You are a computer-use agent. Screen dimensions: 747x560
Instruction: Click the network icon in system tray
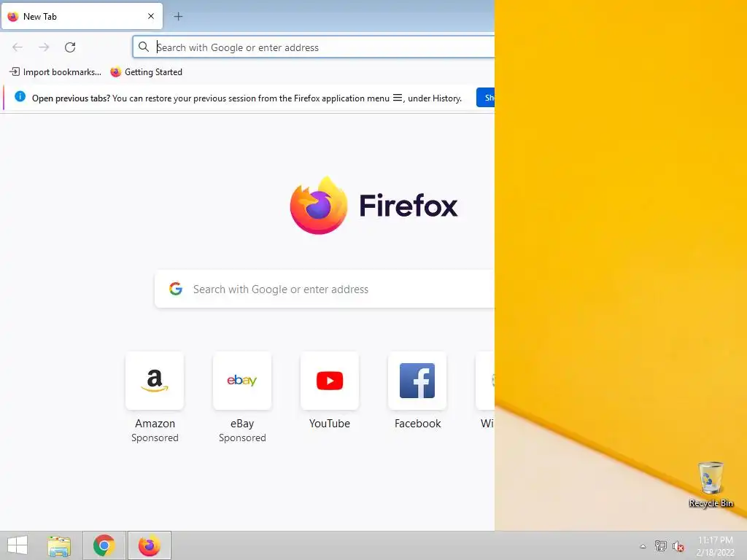tap(660, 545)
